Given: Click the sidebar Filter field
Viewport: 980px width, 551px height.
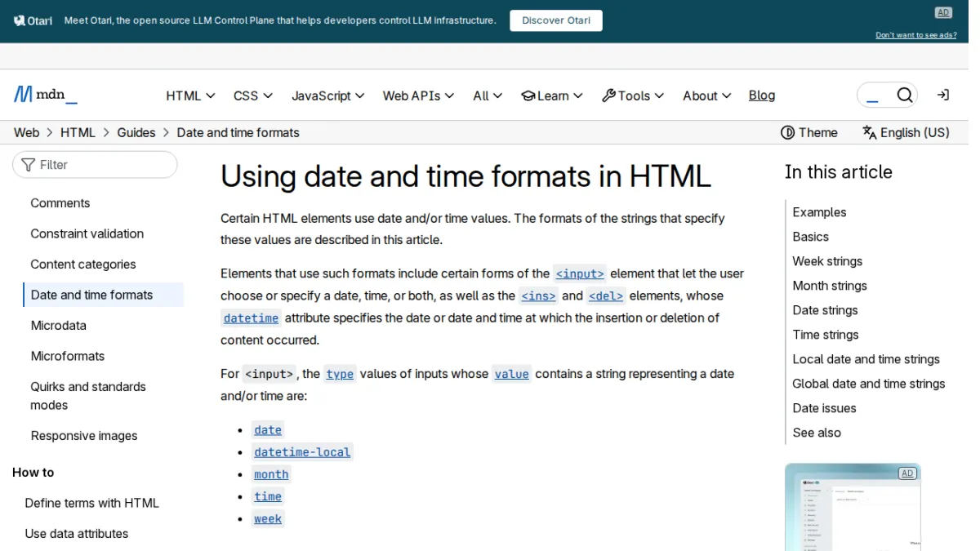Looking at the screenshot, I should click(95, 165).
